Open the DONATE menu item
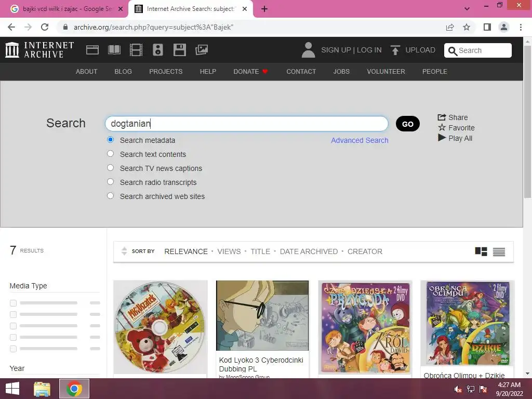Screen dimensions: 532x399 (250, 72)
